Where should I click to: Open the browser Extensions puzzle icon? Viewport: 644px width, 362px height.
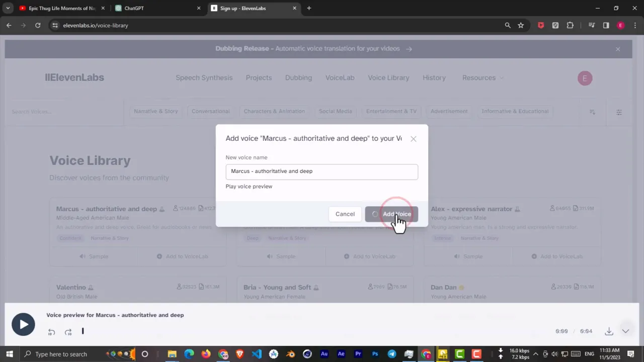pyautogui.click(x=570, y=26)
